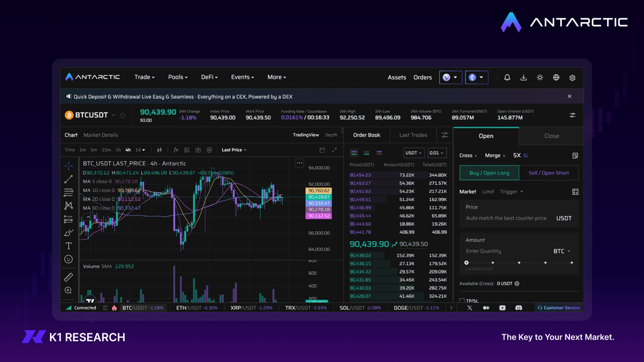Enable the TP/SL checkbox
The image size is (644, 362).
(462, 301)
